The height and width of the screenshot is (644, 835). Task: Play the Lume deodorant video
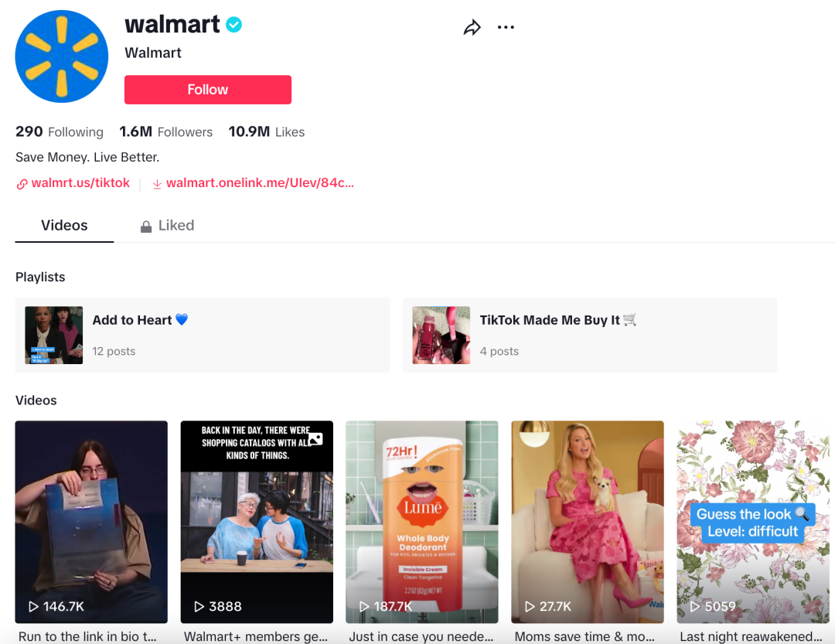pos(422,522)
